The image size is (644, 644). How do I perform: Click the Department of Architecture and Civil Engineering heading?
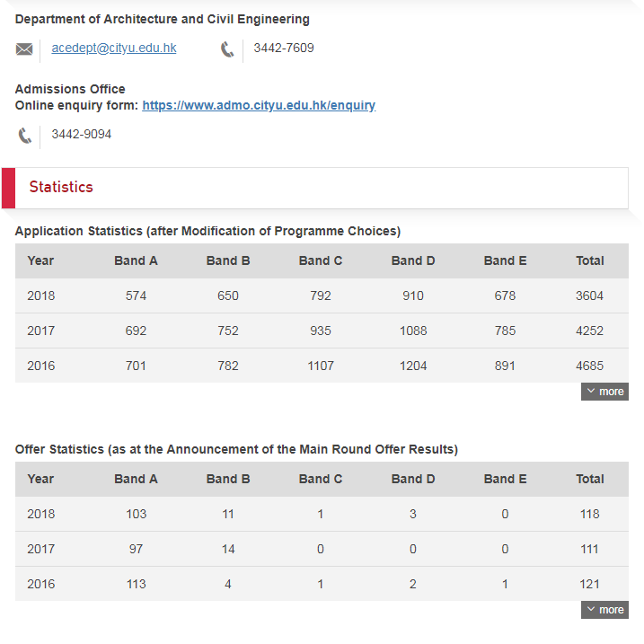[163, 19]
